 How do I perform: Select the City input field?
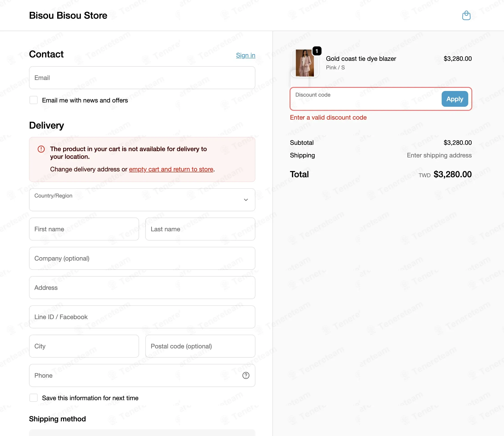pyautogui.click(x=84, y=346)
